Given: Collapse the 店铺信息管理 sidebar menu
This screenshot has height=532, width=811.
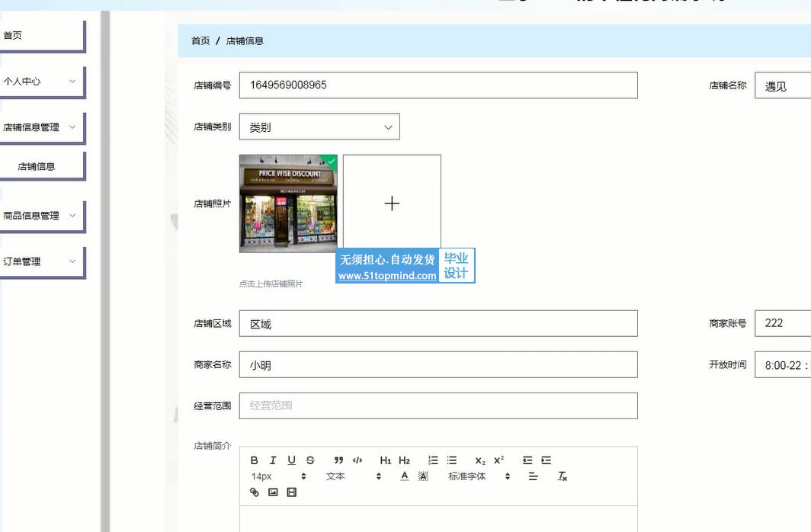Looking at the screenshot, I should pos(41,127).
